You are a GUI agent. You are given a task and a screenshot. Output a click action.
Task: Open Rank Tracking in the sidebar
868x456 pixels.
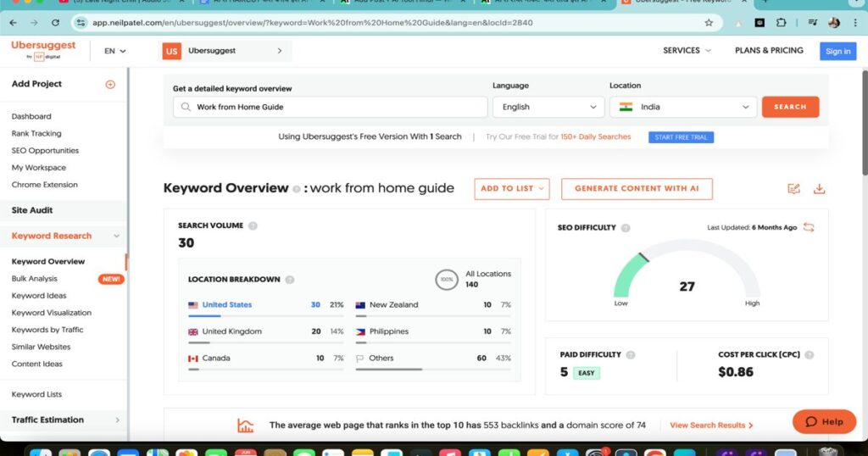(x=36, y=133)
